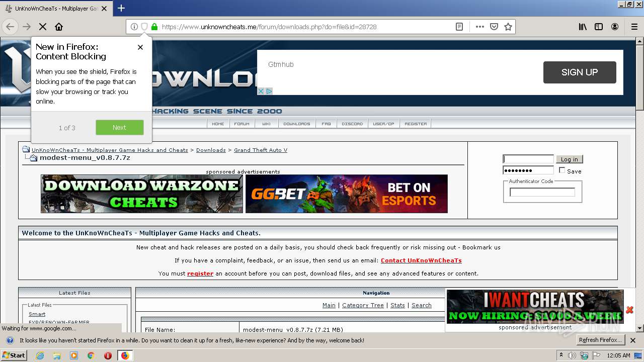Show sidebars button
The image size is (644, 362).
599,27
